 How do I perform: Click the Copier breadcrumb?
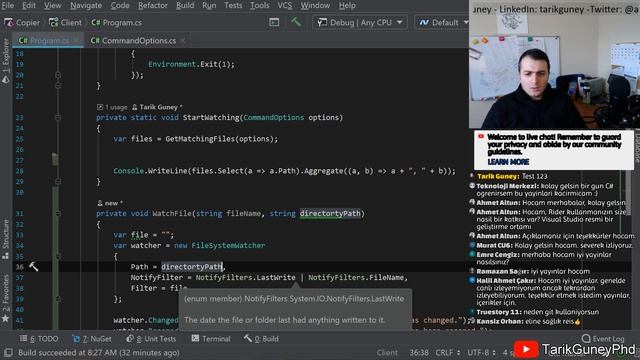[x=22, y=22]
